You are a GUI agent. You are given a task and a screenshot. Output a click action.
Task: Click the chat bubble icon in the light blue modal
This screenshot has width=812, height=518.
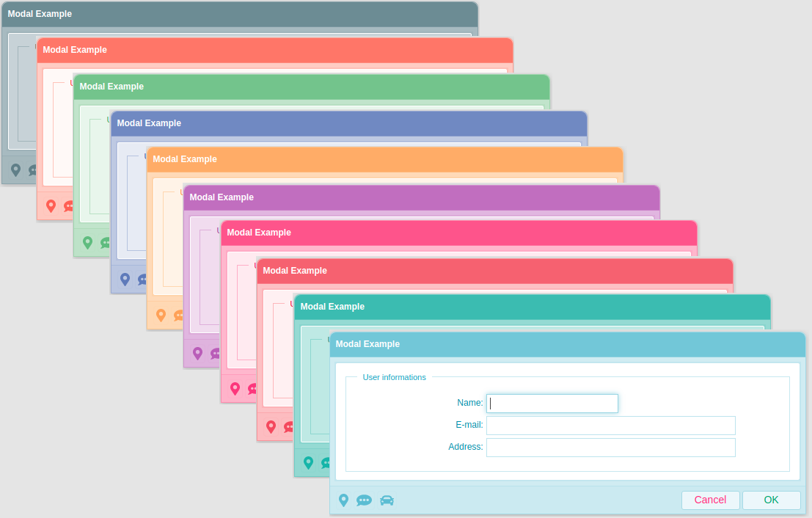click(x=364, y=500)
